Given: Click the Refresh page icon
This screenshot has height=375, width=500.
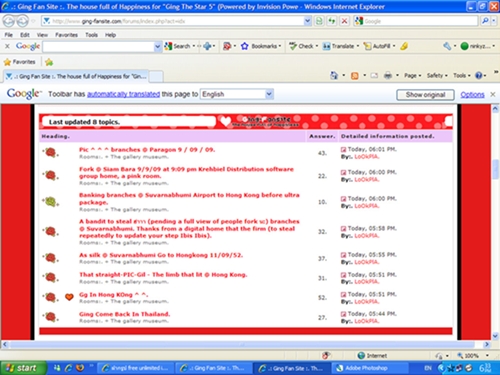Looking at the screenshot, I should (x=331, y=21).
